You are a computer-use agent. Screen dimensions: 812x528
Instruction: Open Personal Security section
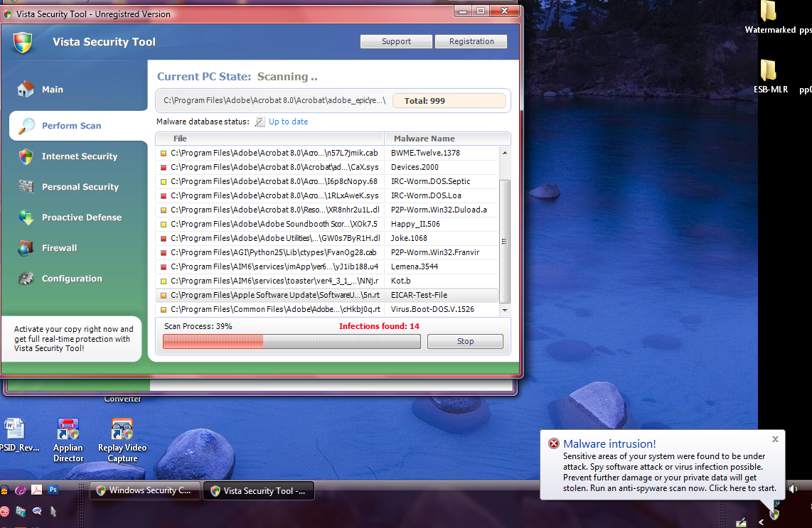[80, 187]
